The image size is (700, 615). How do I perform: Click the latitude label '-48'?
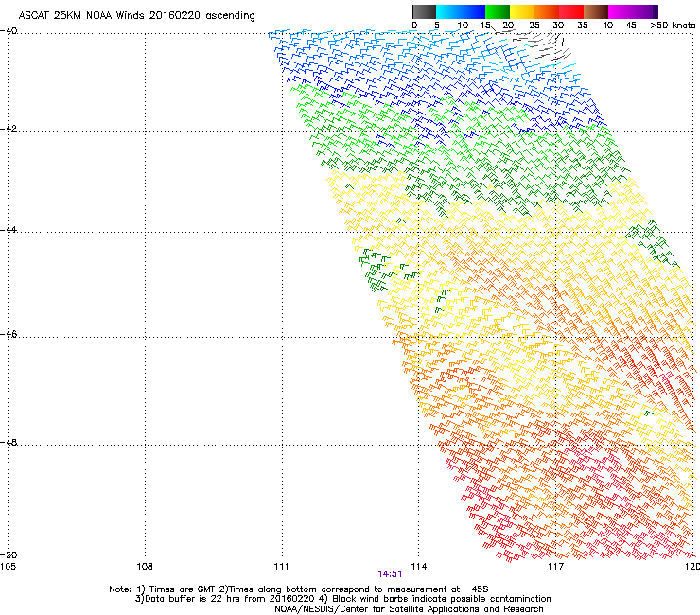click(9, 442)
